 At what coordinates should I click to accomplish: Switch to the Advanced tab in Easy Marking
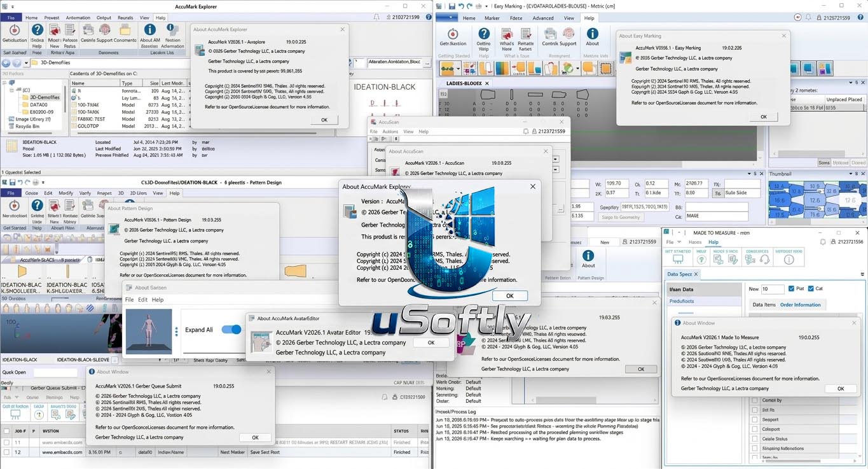[542, 18]
